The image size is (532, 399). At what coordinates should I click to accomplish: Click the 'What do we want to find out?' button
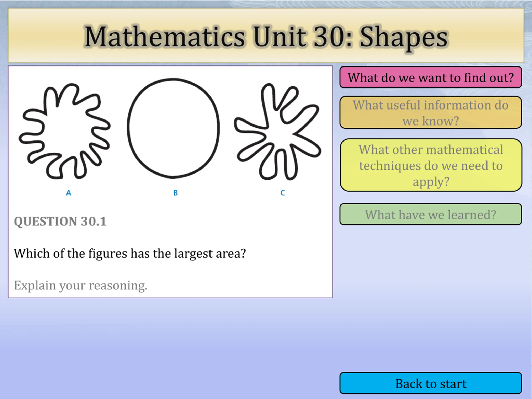(431, 77)
